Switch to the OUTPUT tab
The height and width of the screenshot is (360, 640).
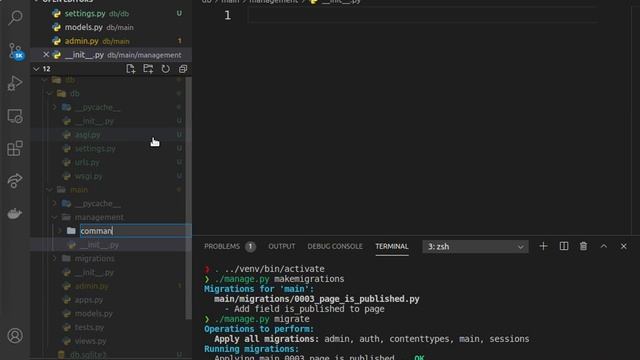tap(282, 247)
